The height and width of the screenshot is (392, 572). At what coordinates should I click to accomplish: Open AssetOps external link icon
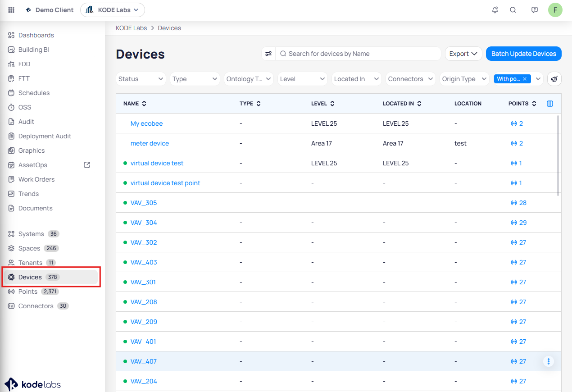[x=87, y=165]
